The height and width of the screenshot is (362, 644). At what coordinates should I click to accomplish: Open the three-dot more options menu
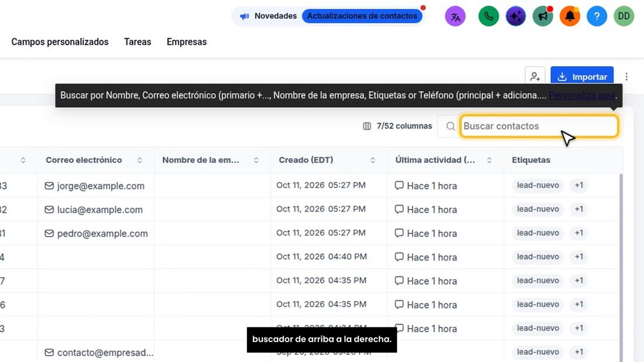point(626,76)
